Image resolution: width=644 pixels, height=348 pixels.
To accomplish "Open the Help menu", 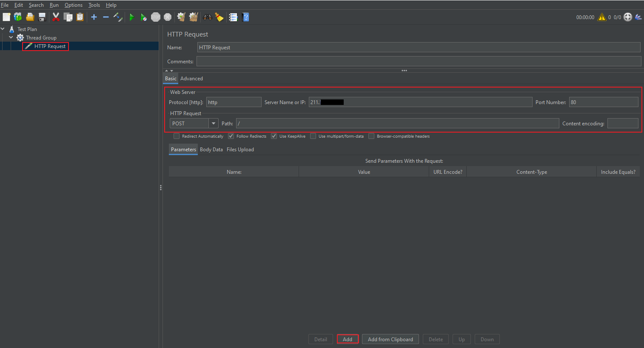I will click(111, 5).
